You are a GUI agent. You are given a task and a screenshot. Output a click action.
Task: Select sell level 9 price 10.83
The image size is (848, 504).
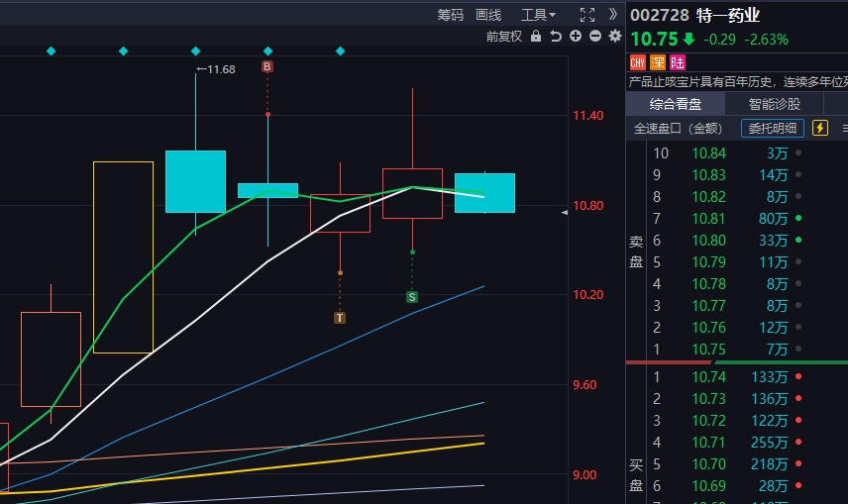(x=709, y=175)
